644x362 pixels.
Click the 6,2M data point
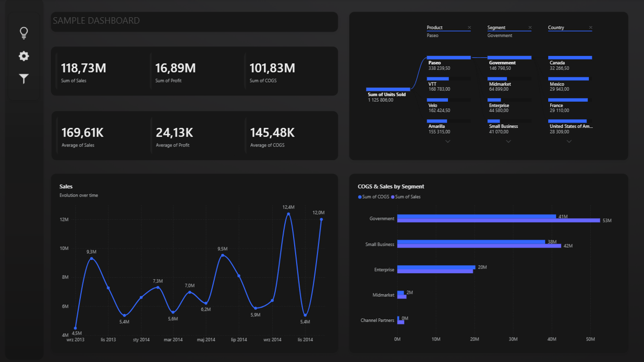tap(206, 303)
